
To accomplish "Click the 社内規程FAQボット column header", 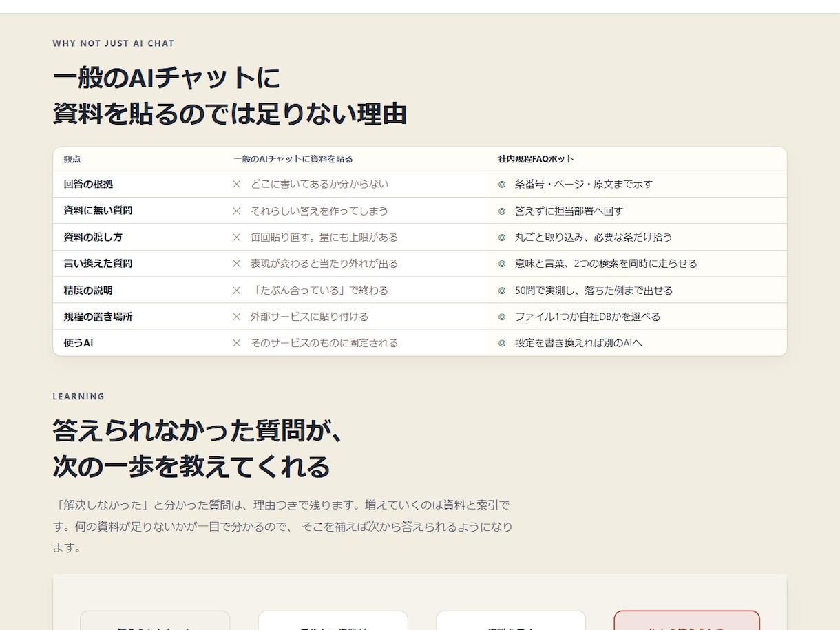I will point(536,159).
